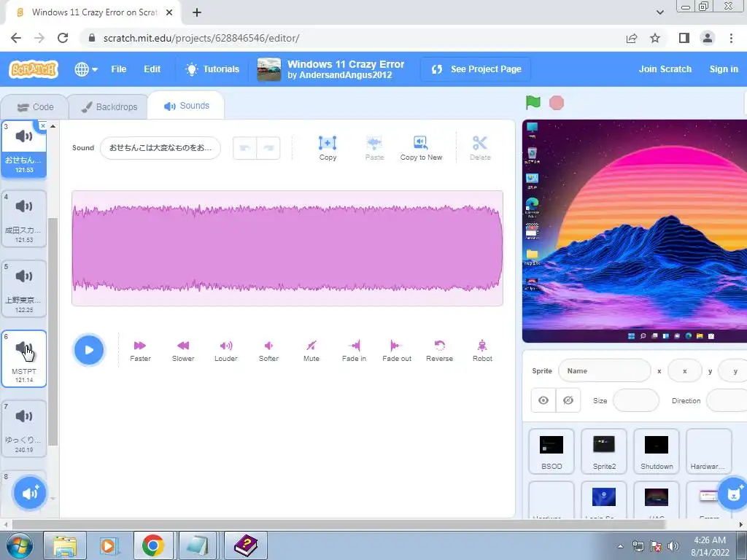Show the sprite with eye icon
This screenshot has height=560, width=747.
543,400
